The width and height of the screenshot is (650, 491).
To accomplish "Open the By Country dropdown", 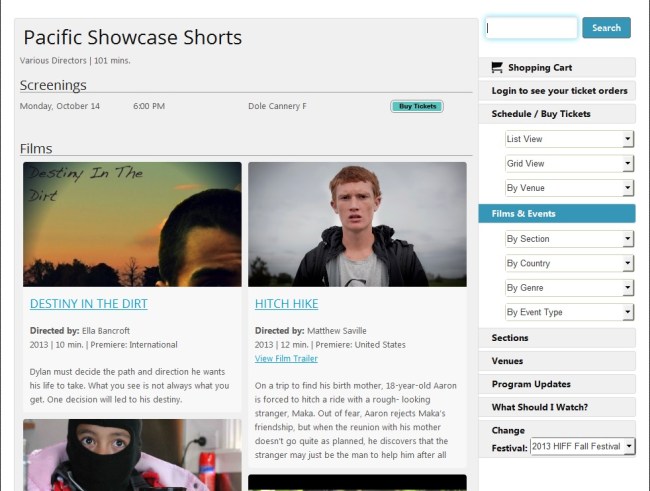I will pos(570,263).
